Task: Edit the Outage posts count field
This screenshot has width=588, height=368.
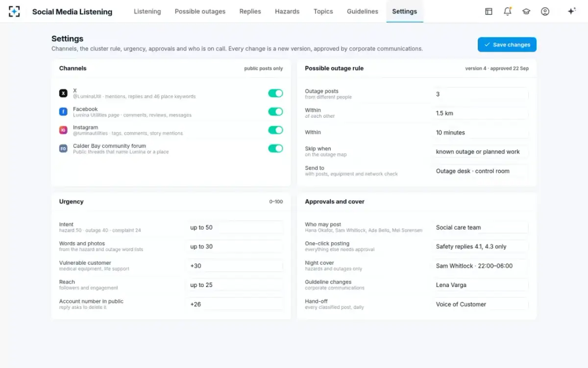Action: [x=480, y=94]
